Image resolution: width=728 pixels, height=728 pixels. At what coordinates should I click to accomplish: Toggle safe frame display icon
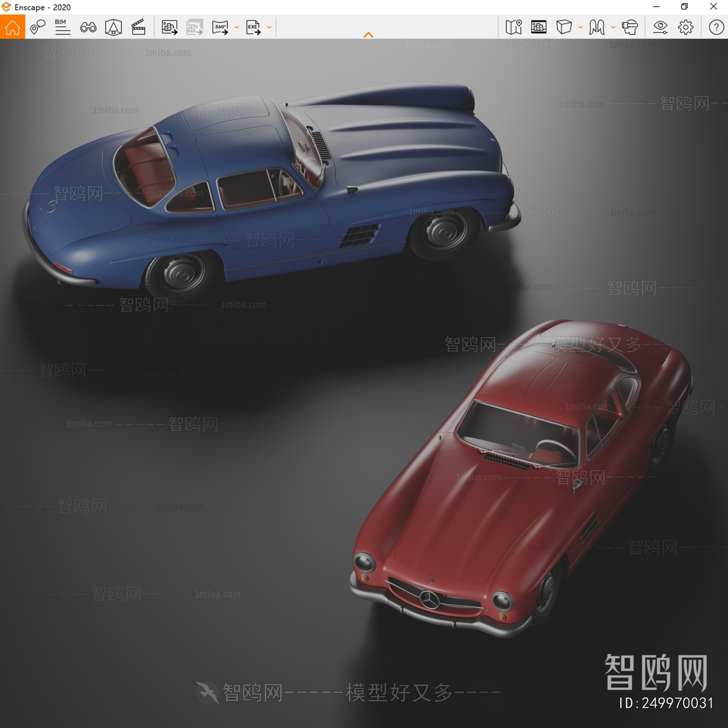point(539,27)
